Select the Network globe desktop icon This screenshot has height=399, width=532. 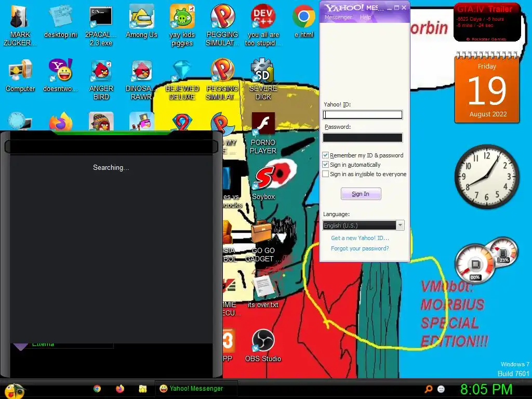click(20, 122)
